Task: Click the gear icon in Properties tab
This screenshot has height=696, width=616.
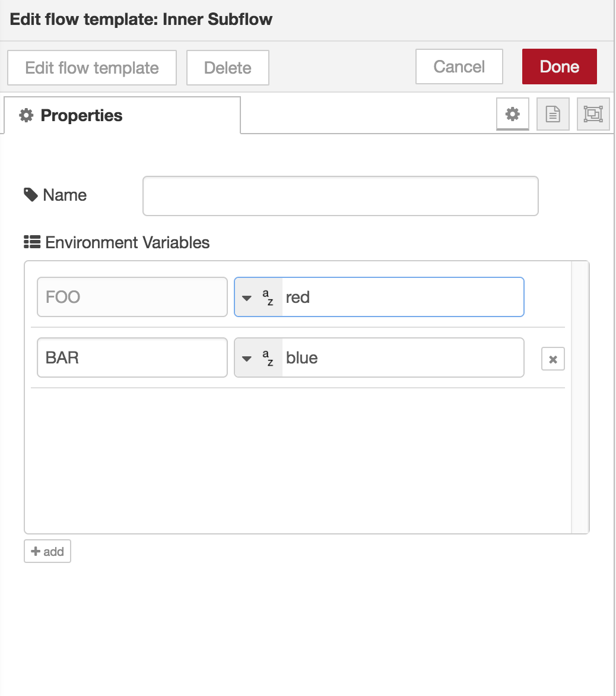Action: click(26, 115)
